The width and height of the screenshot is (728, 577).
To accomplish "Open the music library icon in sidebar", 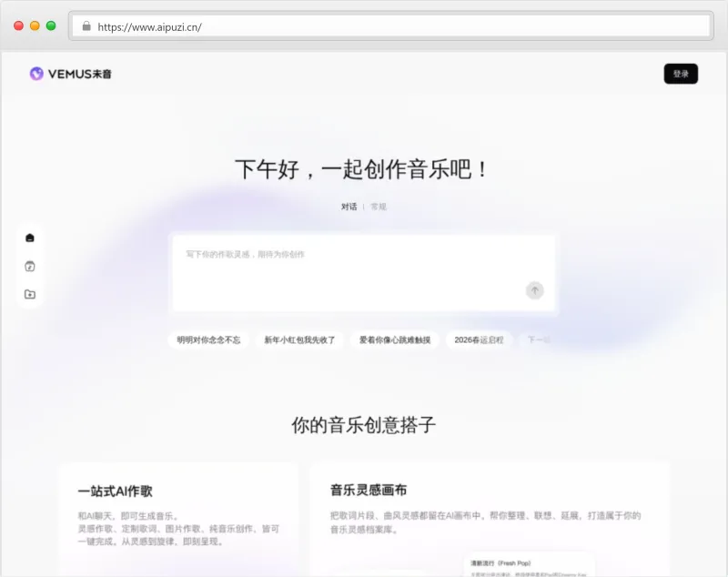I will point(30,268).
